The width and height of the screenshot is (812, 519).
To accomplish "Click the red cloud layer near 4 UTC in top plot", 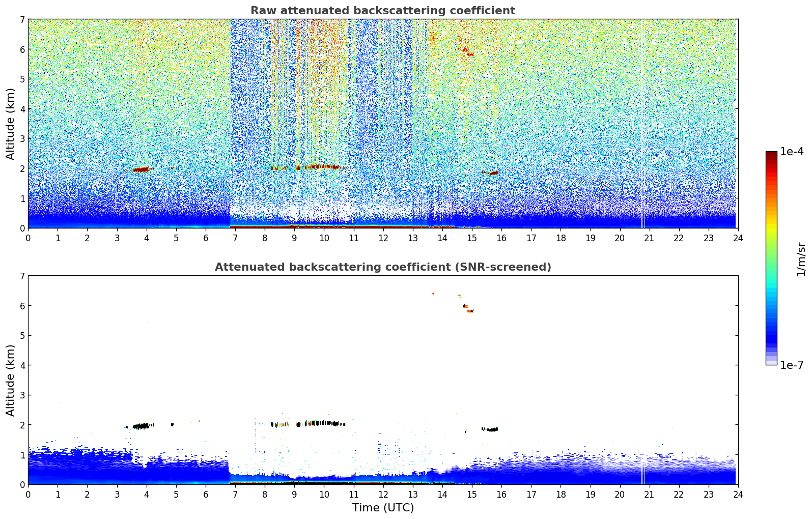I will (142, 169).
